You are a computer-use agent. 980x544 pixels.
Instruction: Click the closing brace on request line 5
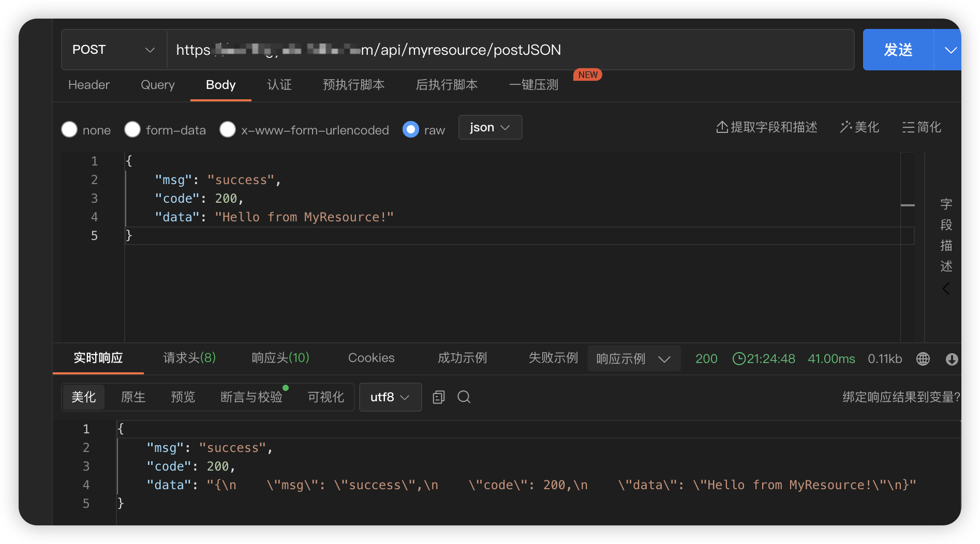[129, 236]
